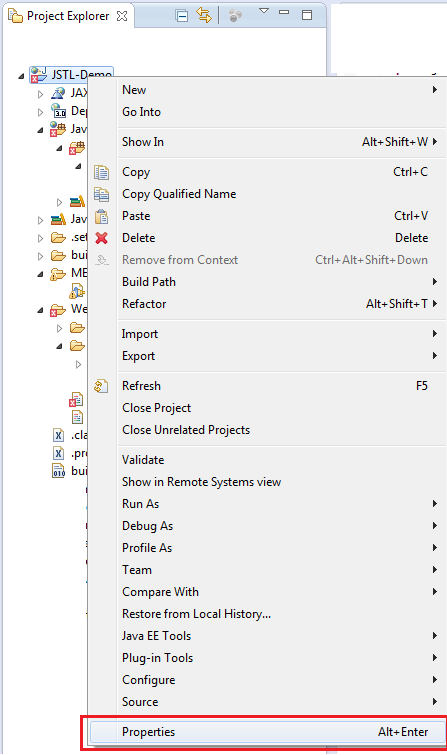Expand the JAX web services node
Screen dimensions: 447x755
pyautogui.click(x=40, y=94)
